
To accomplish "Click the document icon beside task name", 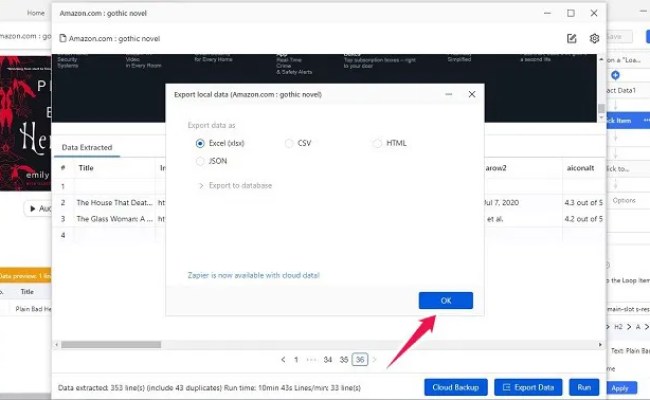I will tap(63, 38).
